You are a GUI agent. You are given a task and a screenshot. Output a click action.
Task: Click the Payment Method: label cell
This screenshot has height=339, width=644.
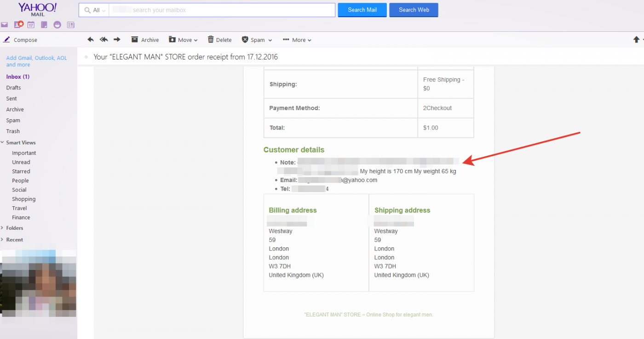point(341,108)
